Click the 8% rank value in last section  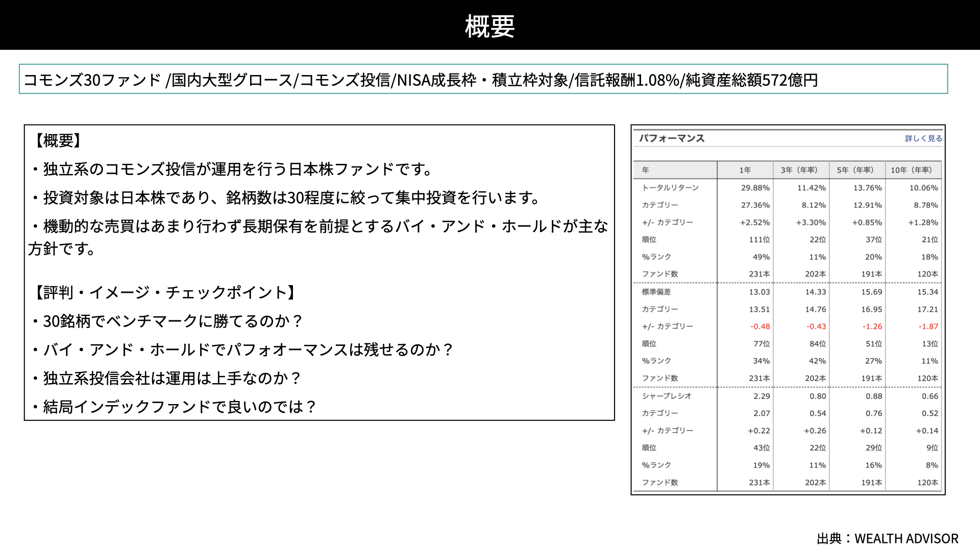point(932,465)
